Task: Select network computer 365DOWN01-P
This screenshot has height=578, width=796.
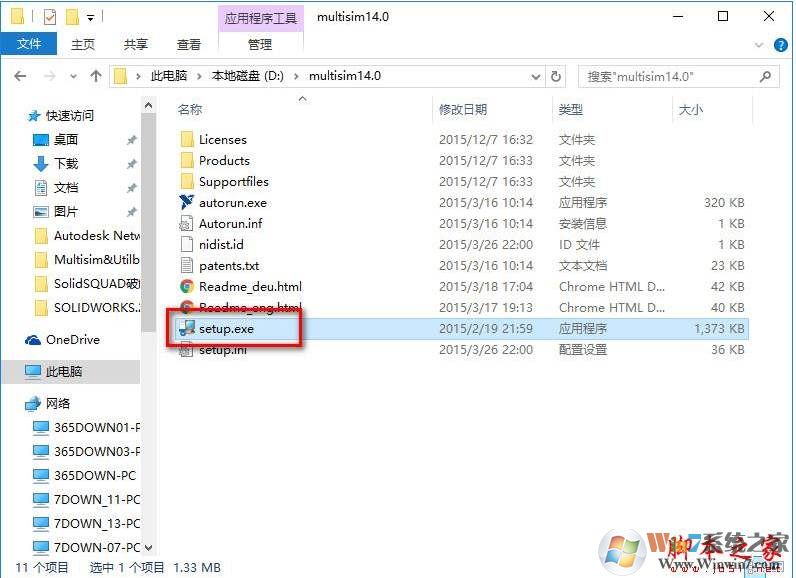Action: click(x=86, y=427)
